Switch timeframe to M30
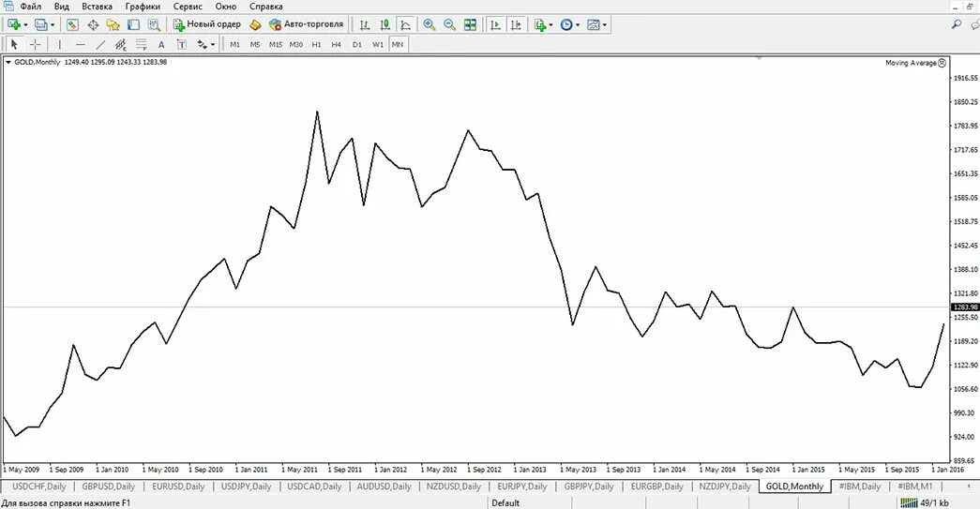Viewport: 980px width, 509px height. pyautogui.click(x=296, y=44)
